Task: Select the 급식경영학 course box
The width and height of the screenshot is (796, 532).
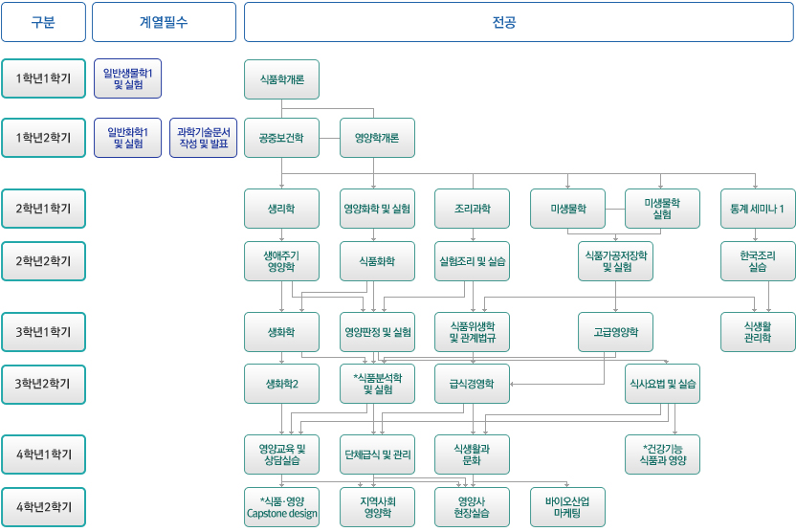Action: coord(472,384)
